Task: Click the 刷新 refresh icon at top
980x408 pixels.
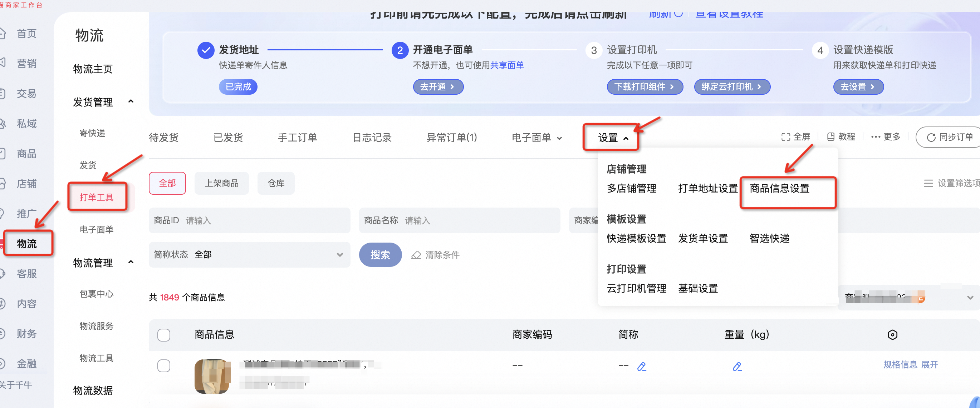Action: [678, 14]
